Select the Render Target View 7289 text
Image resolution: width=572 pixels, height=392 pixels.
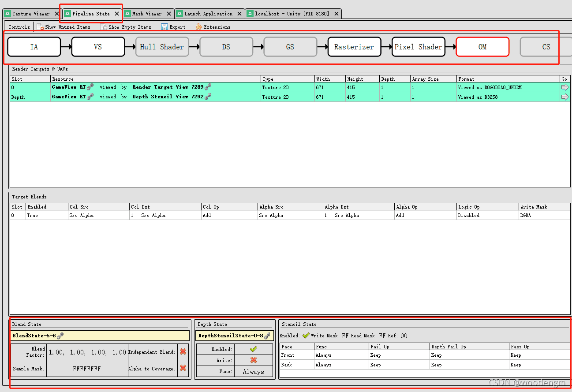click(x=168, y=87)
